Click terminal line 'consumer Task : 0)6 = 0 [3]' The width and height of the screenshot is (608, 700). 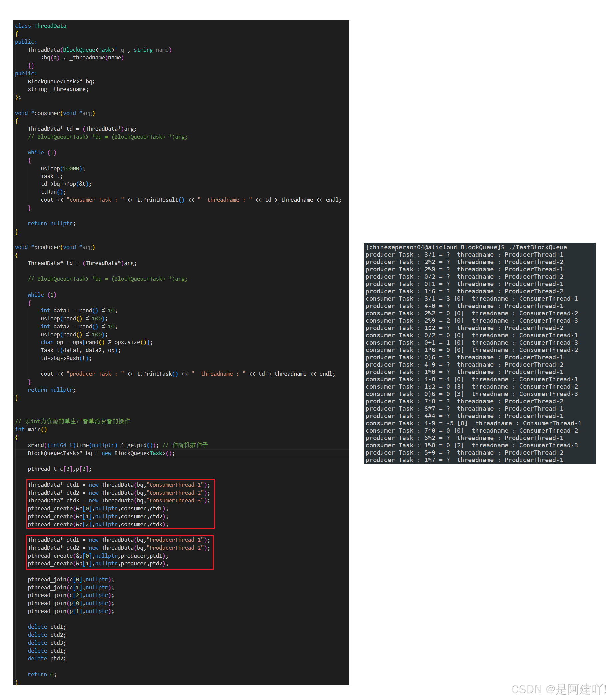(471, 394)
